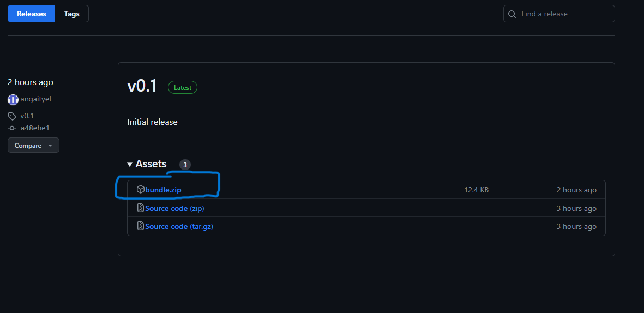Select the Releases tab
644x313 pixels.
click(x=32, y=14)
